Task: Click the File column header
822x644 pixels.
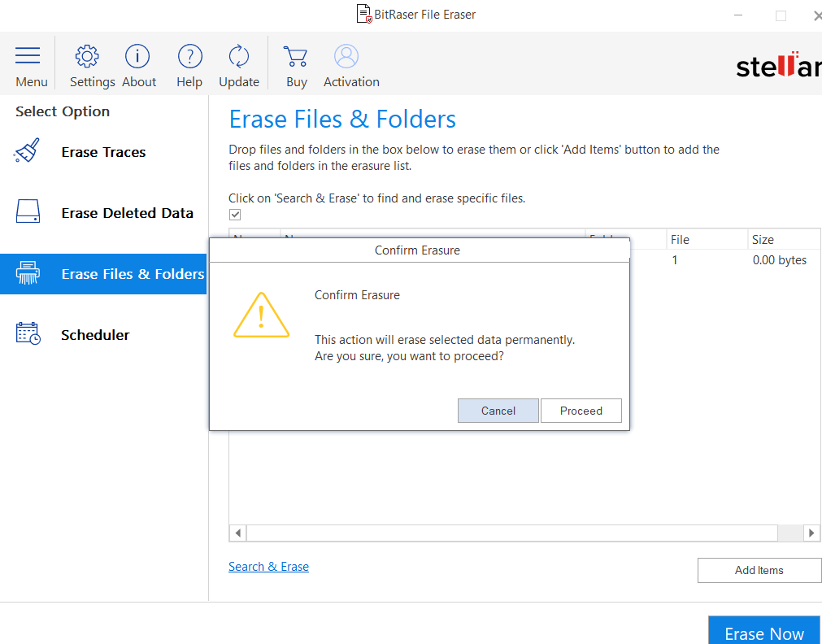Action: click(707, 240)
